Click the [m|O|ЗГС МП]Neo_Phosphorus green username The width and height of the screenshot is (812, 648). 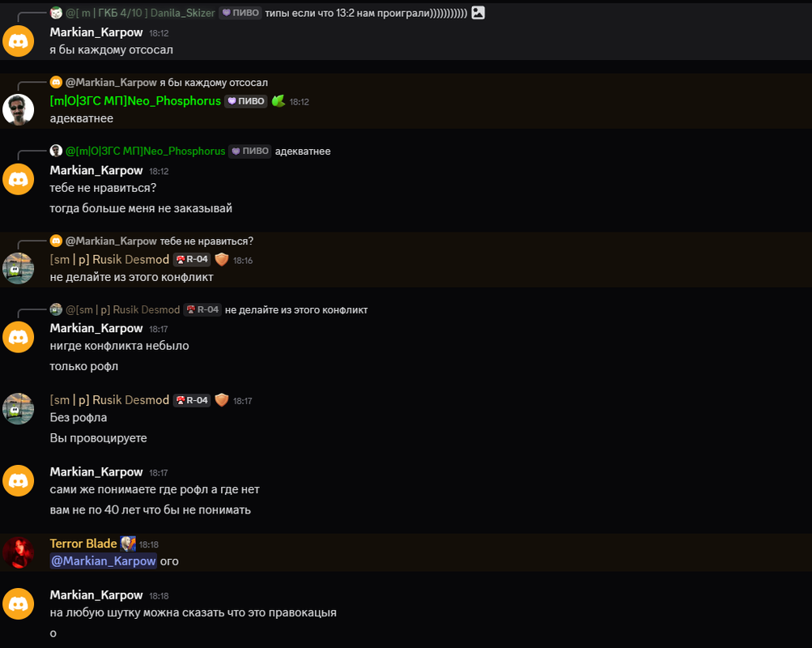click(135, 101)
